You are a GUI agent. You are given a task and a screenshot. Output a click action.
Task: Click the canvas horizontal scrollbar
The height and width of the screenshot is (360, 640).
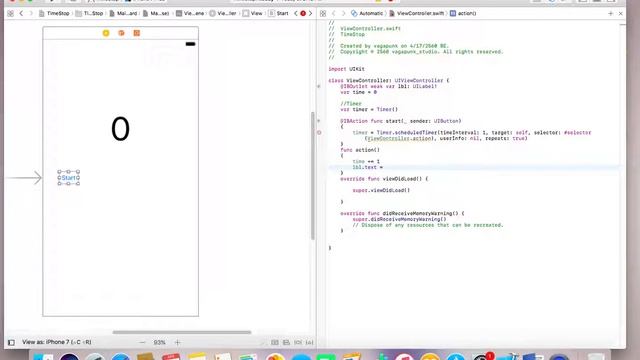[182, 332]
